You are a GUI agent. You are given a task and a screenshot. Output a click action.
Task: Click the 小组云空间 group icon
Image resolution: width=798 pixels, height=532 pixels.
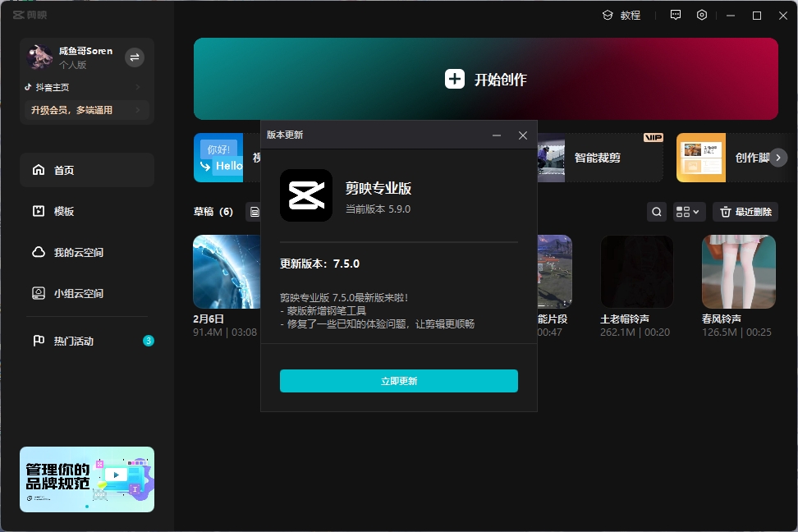click(39, 294)
